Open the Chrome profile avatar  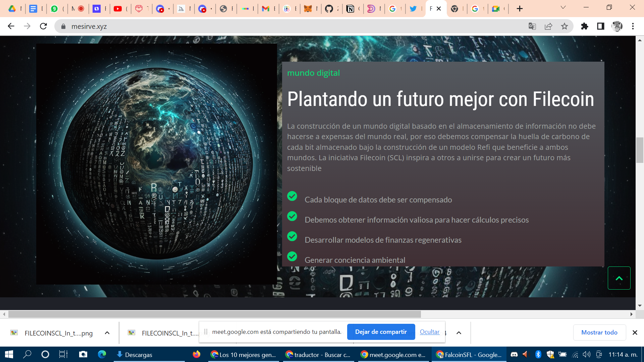[617, 26]
